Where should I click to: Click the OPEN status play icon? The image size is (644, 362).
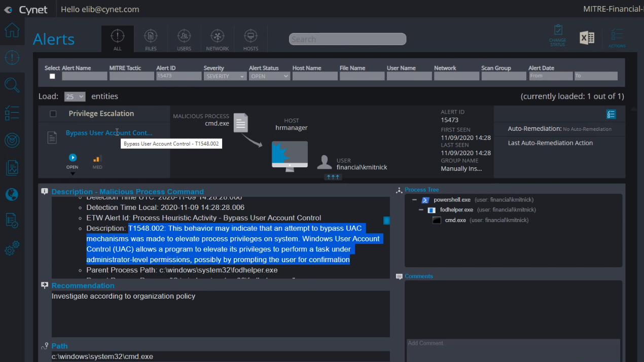73,158
